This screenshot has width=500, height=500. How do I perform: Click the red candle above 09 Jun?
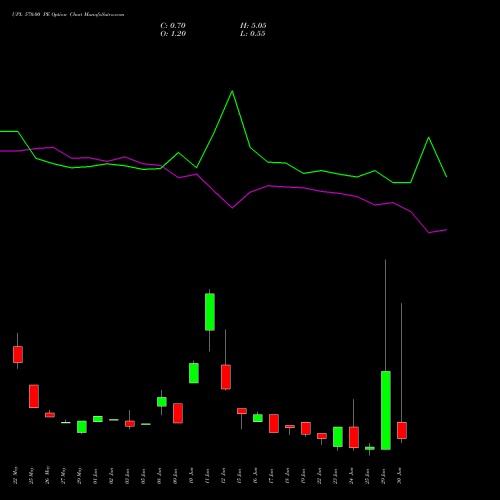(178, 413)
